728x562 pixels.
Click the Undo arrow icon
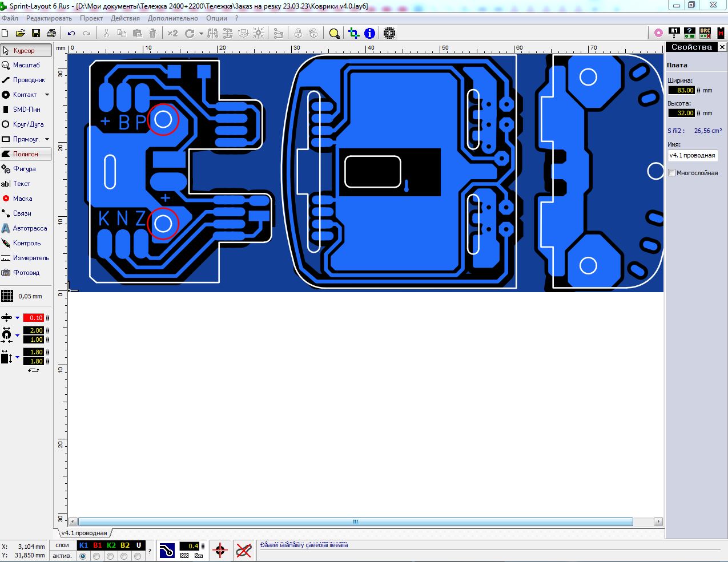(x=71, y=34)
